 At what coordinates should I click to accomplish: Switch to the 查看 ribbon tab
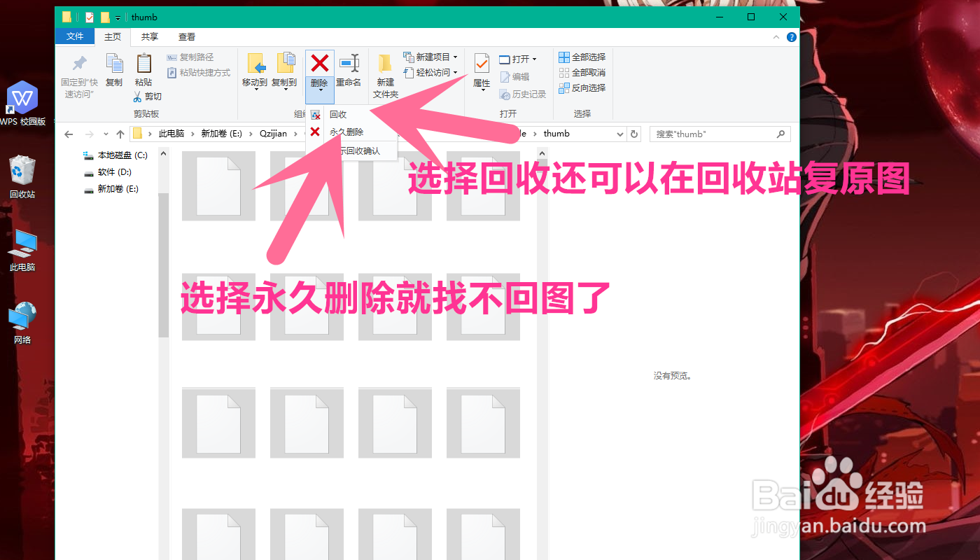click(186, 36)
